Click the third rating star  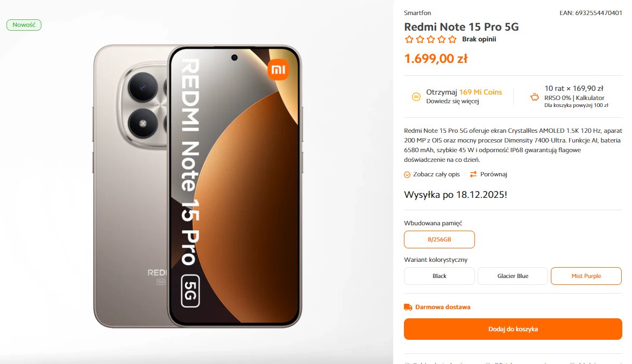click(x=431, y=39)
